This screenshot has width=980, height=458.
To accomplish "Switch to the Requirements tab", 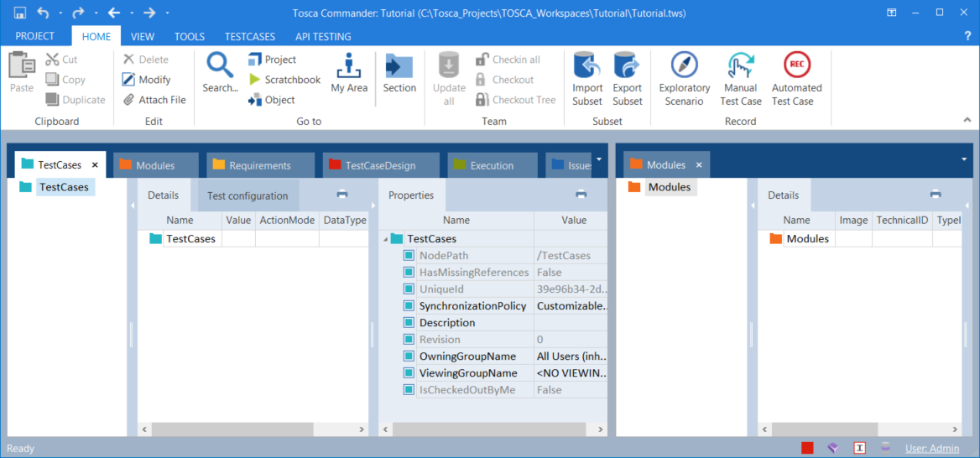I will point(261,165).
